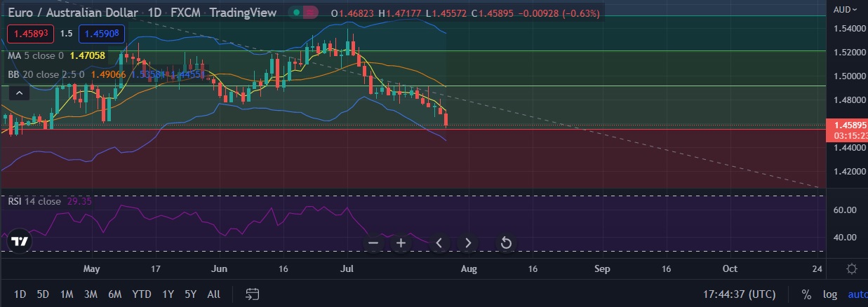Click the Oct label on time axis
The height and width of the screenshot is (307, 868).
[730, 268]
